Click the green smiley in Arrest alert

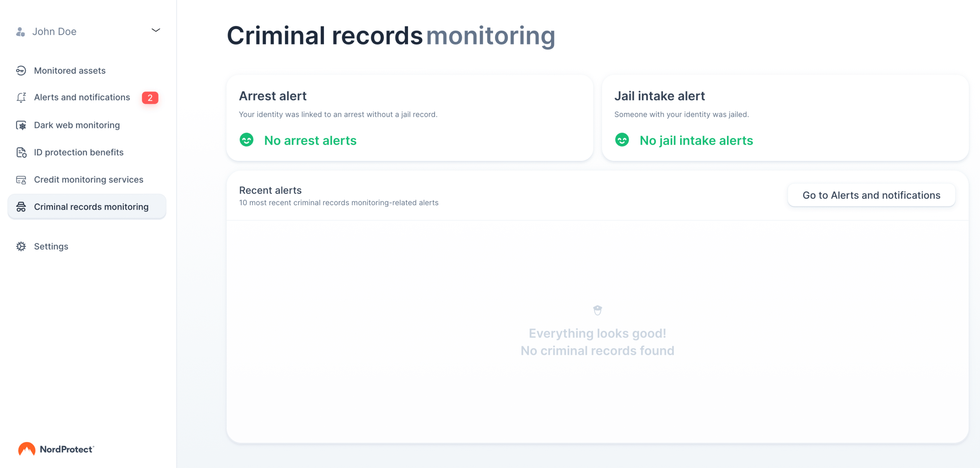point(247,140)
